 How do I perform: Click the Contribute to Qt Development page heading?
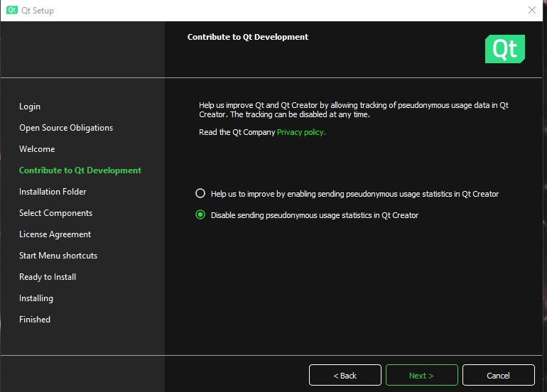click(x=248, y=37)
